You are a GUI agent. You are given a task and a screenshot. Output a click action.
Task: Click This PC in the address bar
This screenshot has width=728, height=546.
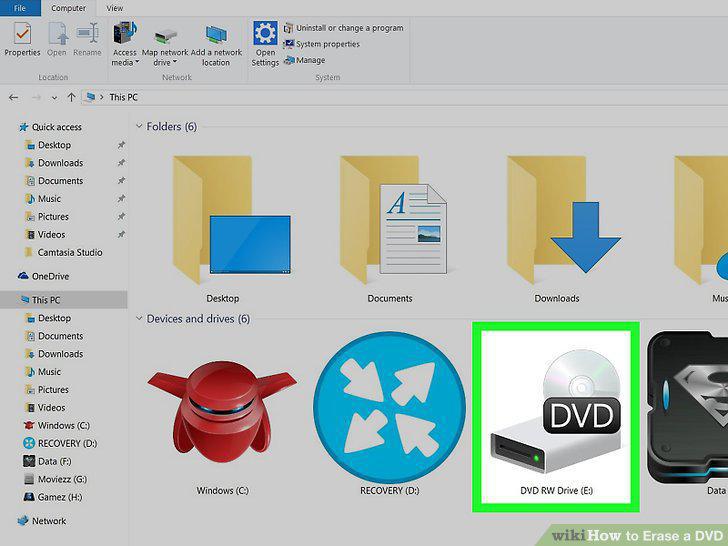(x=124, y=97)
